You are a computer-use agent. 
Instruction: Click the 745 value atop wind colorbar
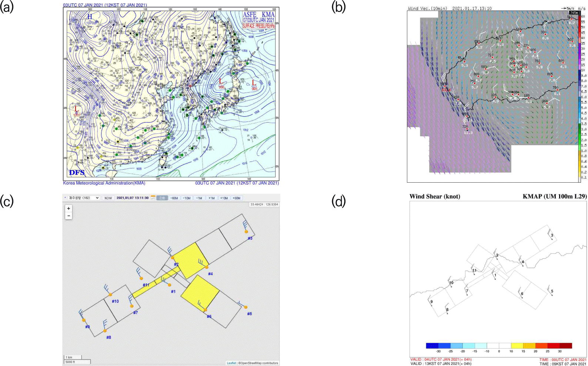[574, 13]
